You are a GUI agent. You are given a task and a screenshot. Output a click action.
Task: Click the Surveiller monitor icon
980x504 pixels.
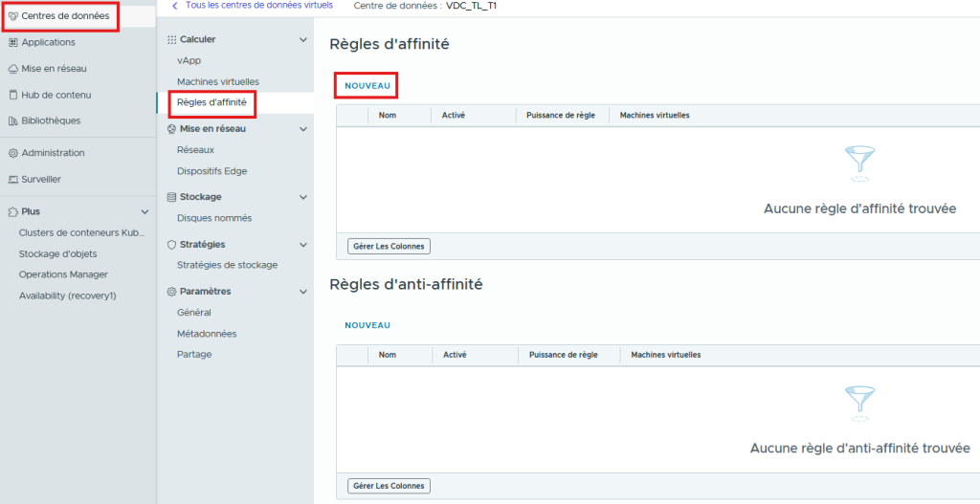13,179
